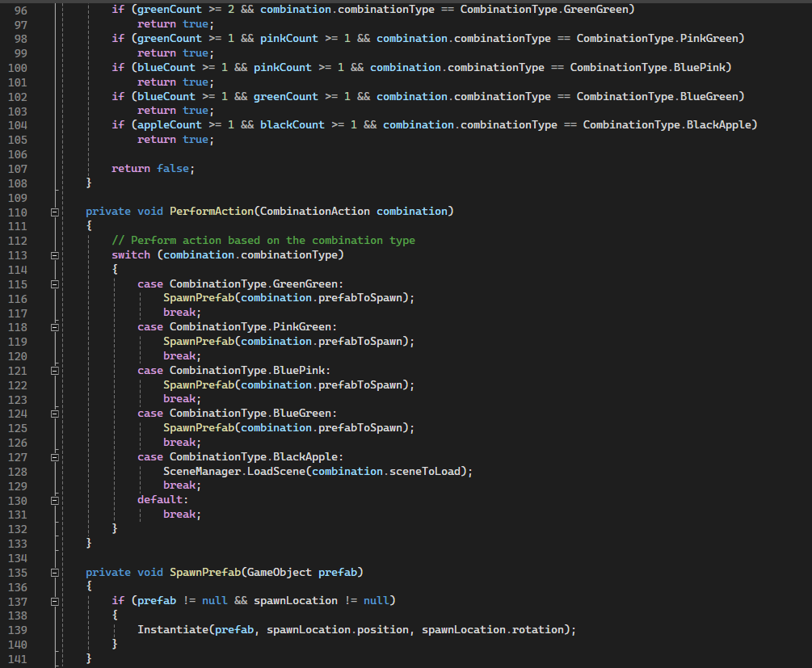The height and width of the screenshot is (668, 812).
Task: Click the GameObject parameter type on line 135
Action: pos(280,572)
